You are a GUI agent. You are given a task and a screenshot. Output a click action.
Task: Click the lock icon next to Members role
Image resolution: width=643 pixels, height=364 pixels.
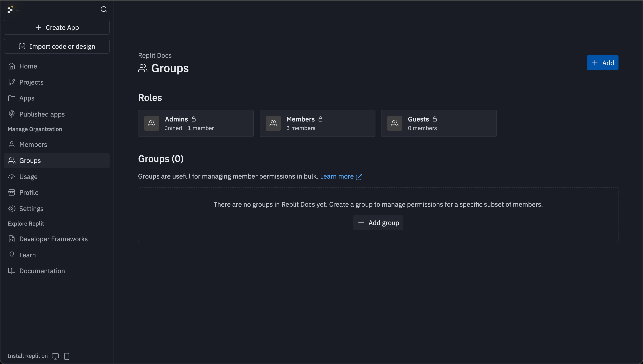[320, 119]
